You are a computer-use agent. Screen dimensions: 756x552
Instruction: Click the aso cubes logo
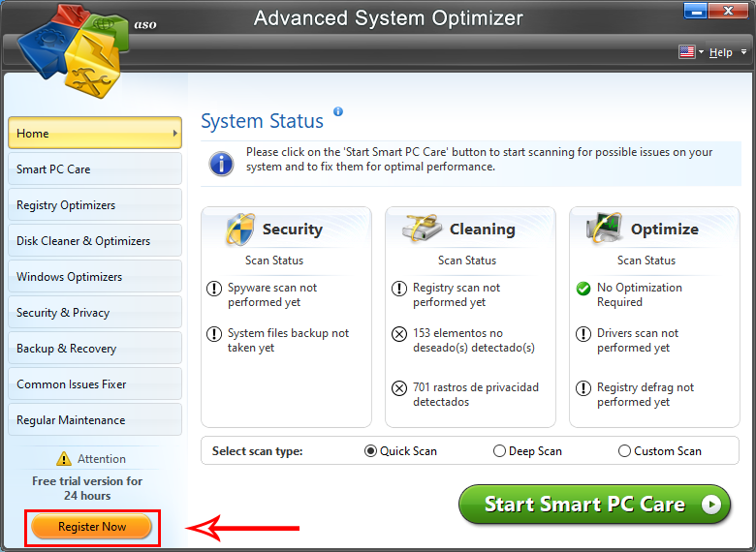74,50
